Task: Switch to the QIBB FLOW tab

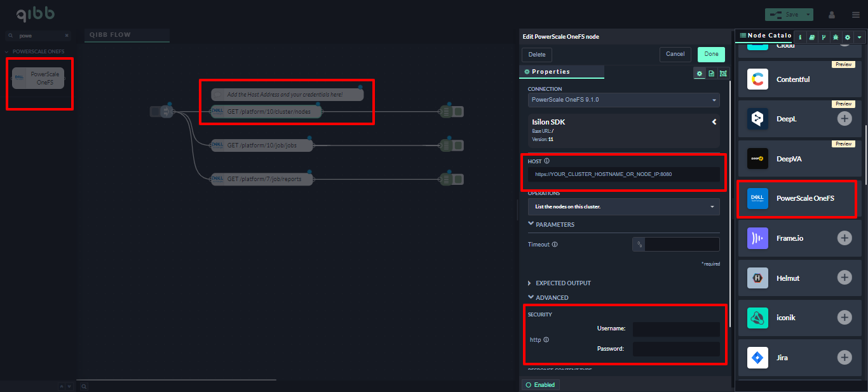Action: tap(111, 35)
